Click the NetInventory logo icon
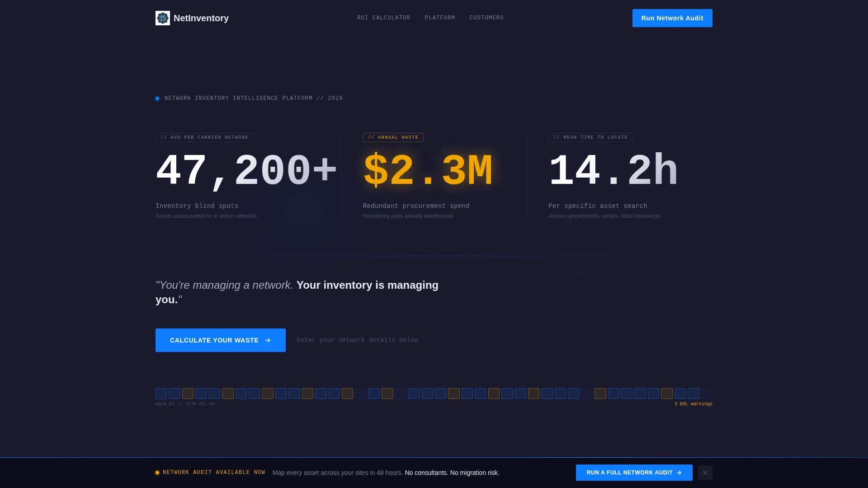Image resolution: width=868 pixels, height=488 pixels. pyautogui.click(x=163, y=18)
